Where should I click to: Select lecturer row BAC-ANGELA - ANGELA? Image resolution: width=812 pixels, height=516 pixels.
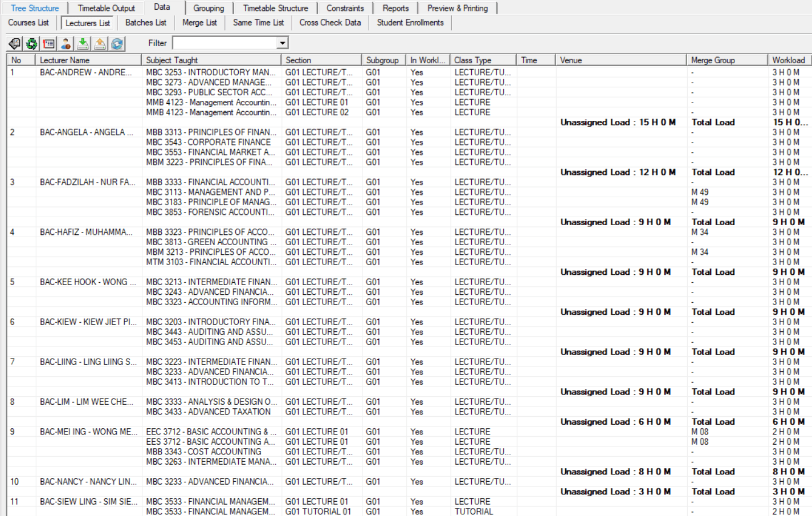tap(86, 132)
